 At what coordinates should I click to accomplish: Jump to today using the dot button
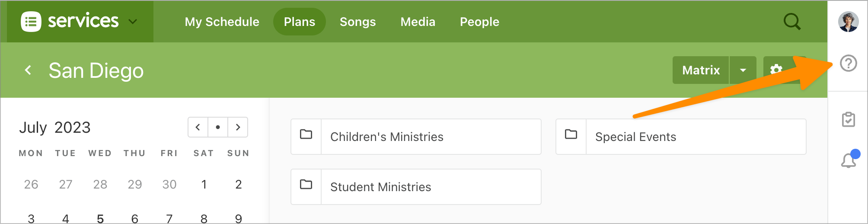coord(218,127)
